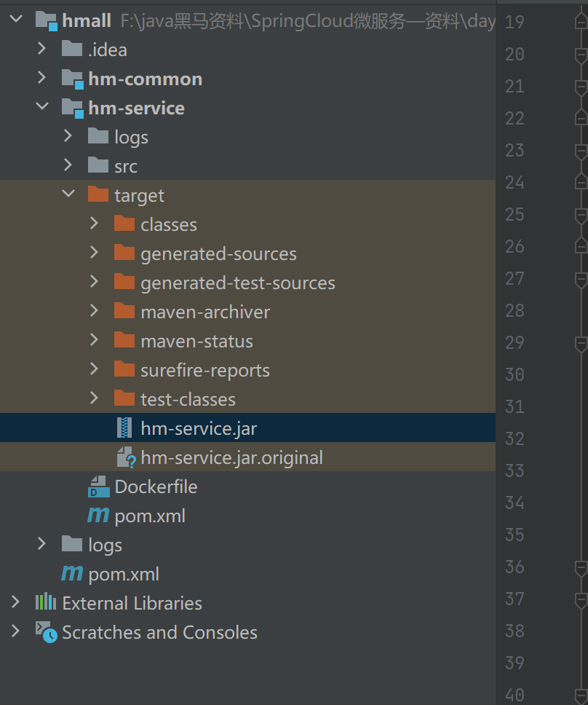Expand the classes folder chevron
The height and width of the screenshot is (705, 588).
click(x=94, y=223)
